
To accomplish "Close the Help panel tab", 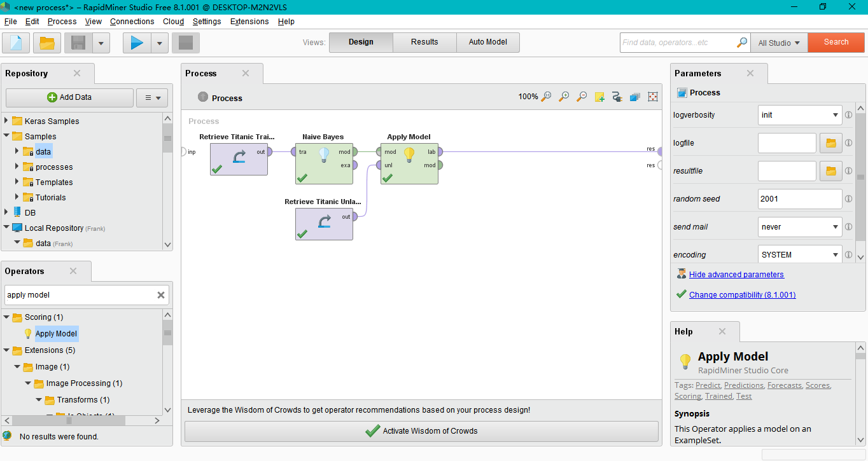I will tap(722, 331).
